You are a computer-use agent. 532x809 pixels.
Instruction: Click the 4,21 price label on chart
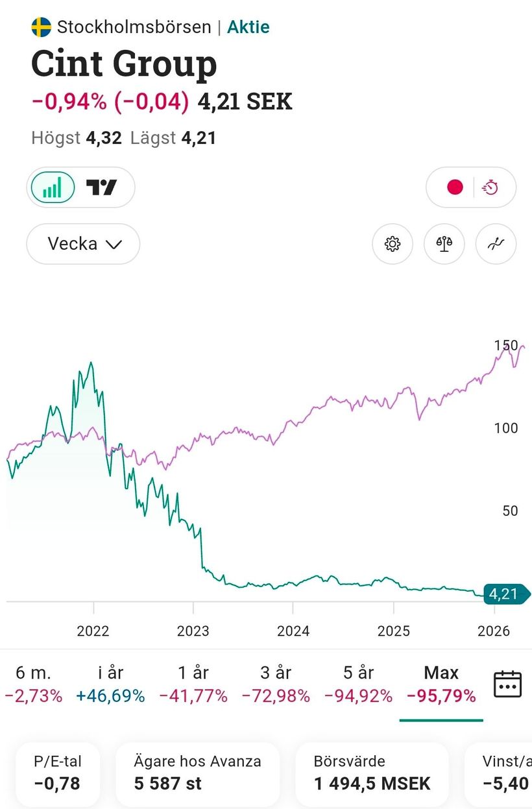[x=504, y=594]
